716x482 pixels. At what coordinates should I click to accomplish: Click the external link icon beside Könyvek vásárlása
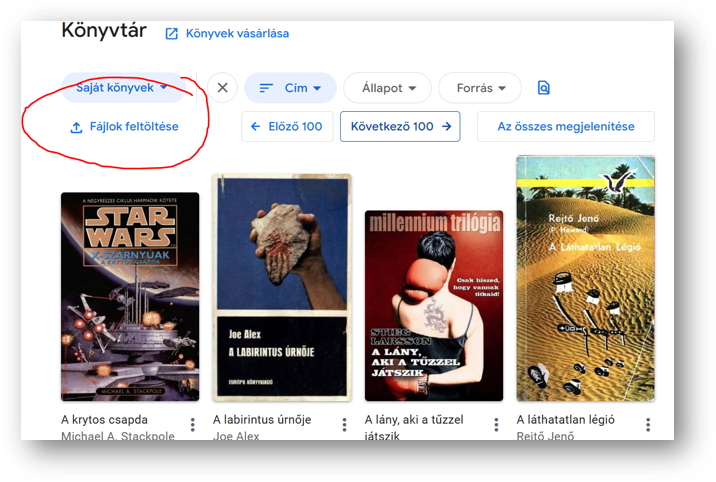172,33
